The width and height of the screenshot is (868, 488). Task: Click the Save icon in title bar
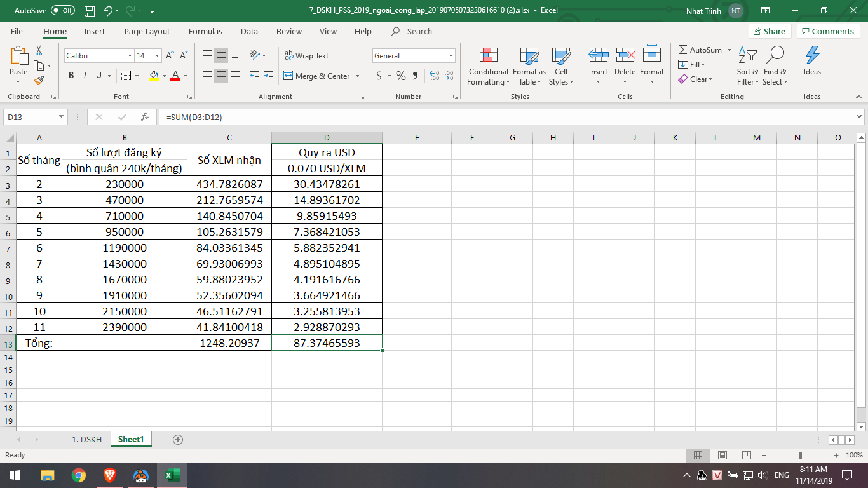pyautogui.click(x=90, y=11)
